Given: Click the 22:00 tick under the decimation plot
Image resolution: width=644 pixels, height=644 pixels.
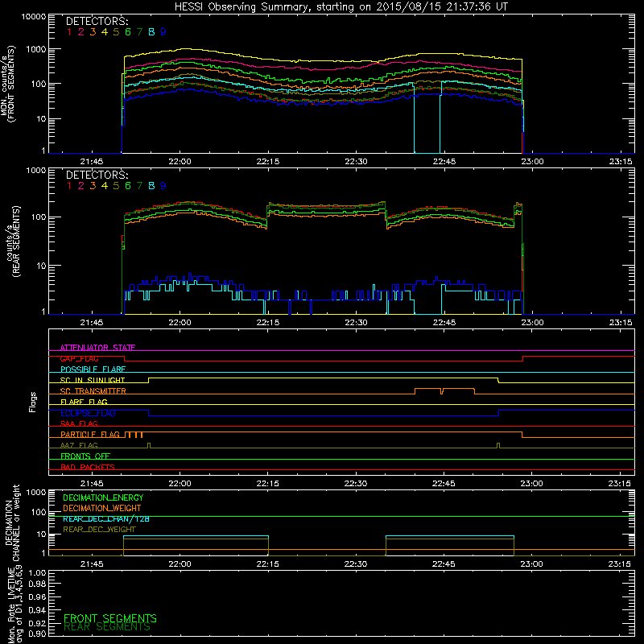Looking at the screenshot, I should pos(180,564).
